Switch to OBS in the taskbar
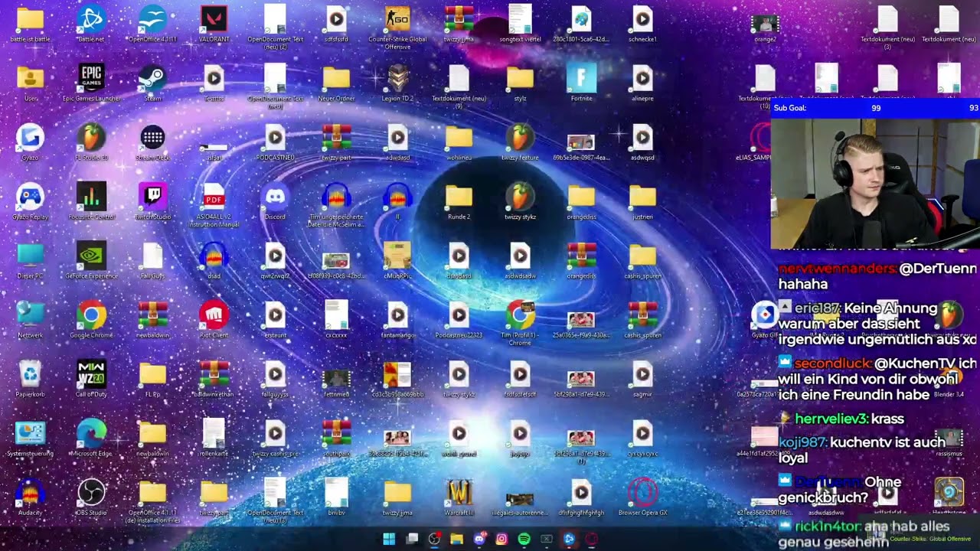The image size is (980, 551). [x=434, y=539]
